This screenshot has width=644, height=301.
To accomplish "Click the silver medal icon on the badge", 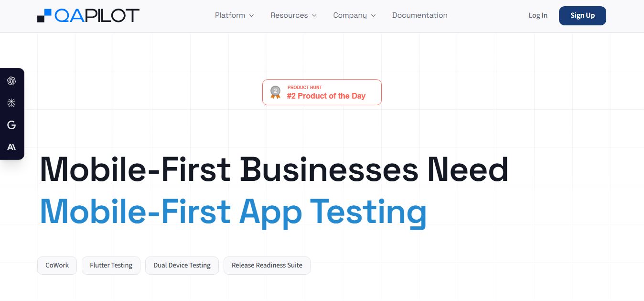I will tap(275, 92).
